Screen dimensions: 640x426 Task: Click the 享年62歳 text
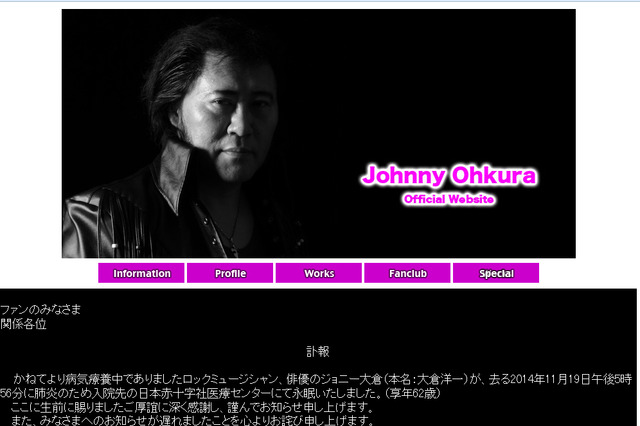pos(409,394)
